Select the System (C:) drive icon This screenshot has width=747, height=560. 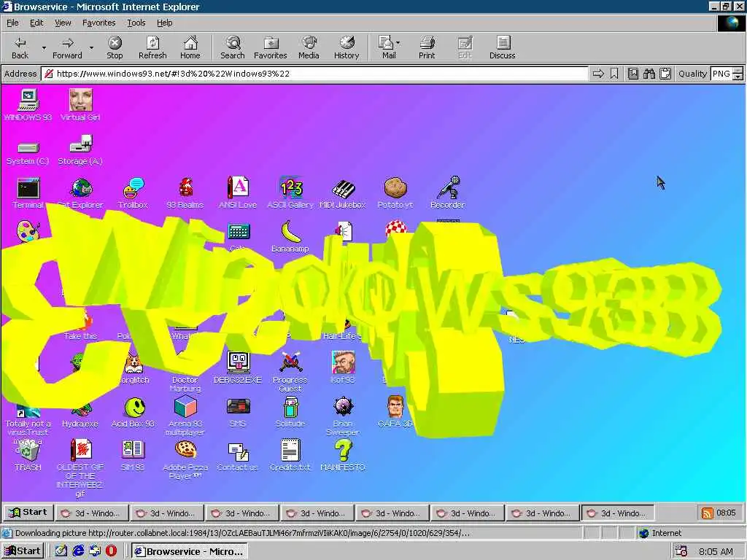pyautogui.click(x=28, y=152)
